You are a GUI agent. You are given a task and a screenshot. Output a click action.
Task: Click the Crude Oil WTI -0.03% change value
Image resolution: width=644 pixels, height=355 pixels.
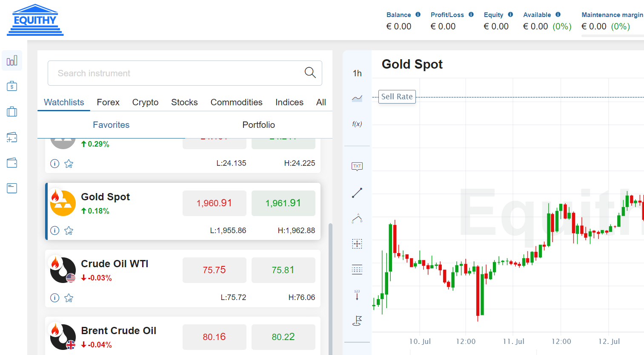click(x=97, y=278)
